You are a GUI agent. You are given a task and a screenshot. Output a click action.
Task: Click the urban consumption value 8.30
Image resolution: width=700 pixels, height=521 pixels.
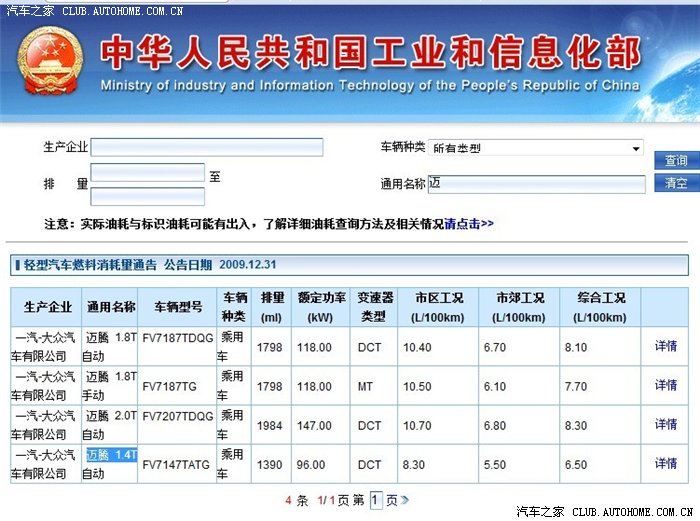413,465
